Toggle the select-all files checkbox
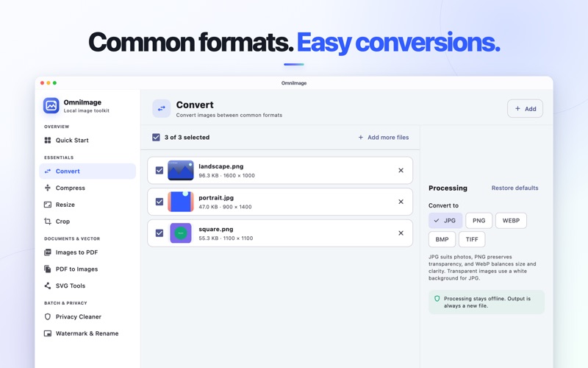 click(156, 138)
